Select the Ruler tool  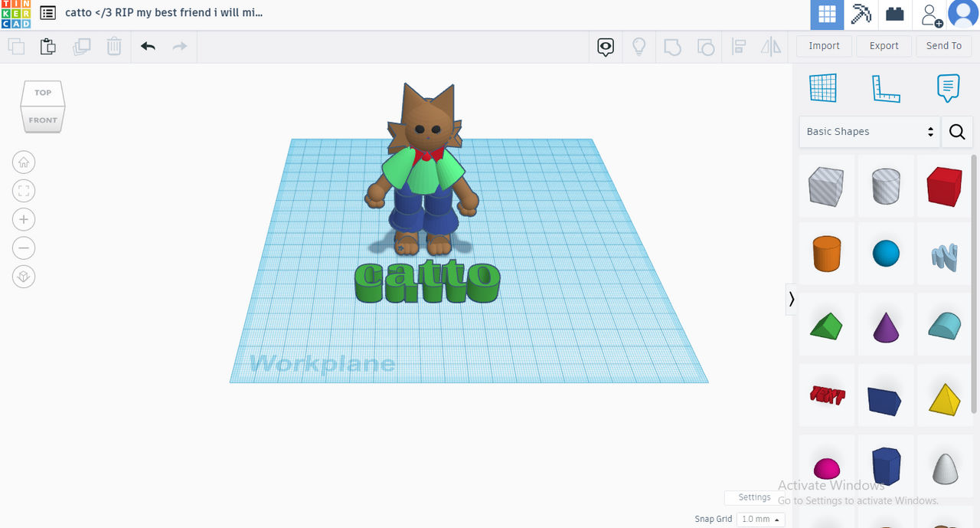click(x=886, y=88)
